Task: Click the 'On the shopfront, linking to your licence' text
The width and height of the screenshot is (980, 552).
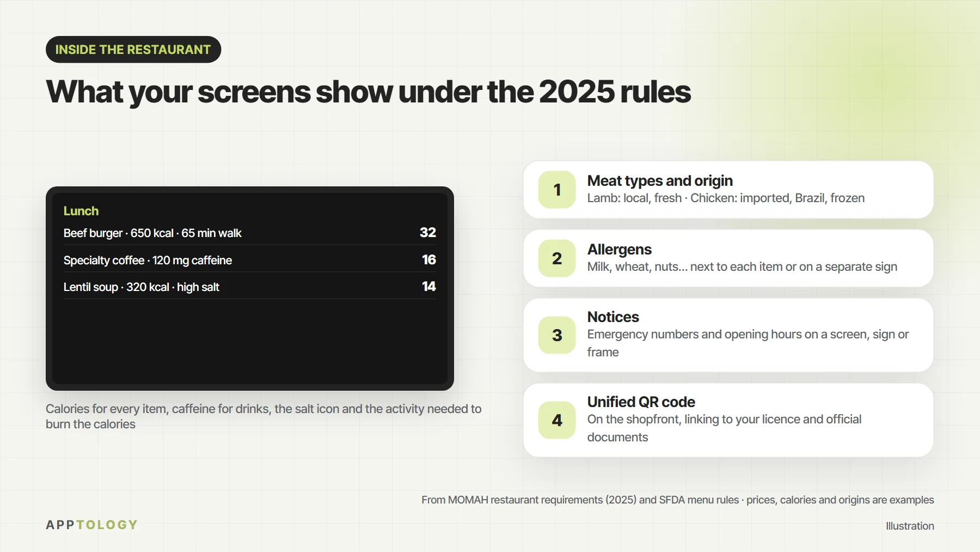Action: pos(724,428)
